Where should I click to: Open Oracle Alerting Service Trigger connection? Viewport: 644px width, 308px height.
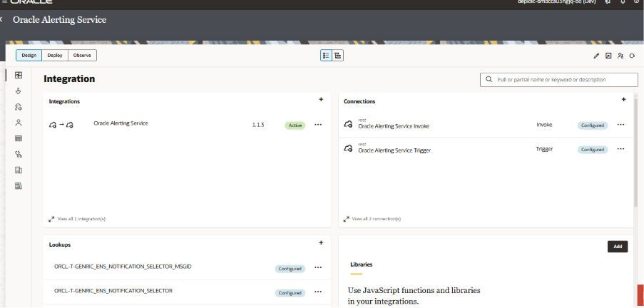[394, 150]
